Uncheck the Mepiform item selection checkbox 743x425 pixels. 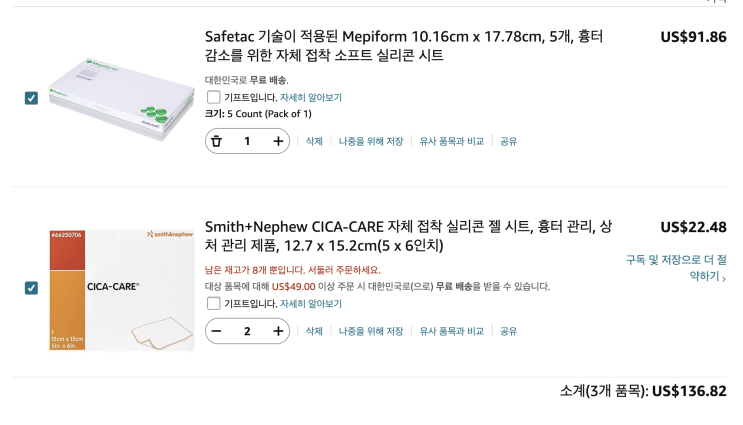[x=31, y=98]
